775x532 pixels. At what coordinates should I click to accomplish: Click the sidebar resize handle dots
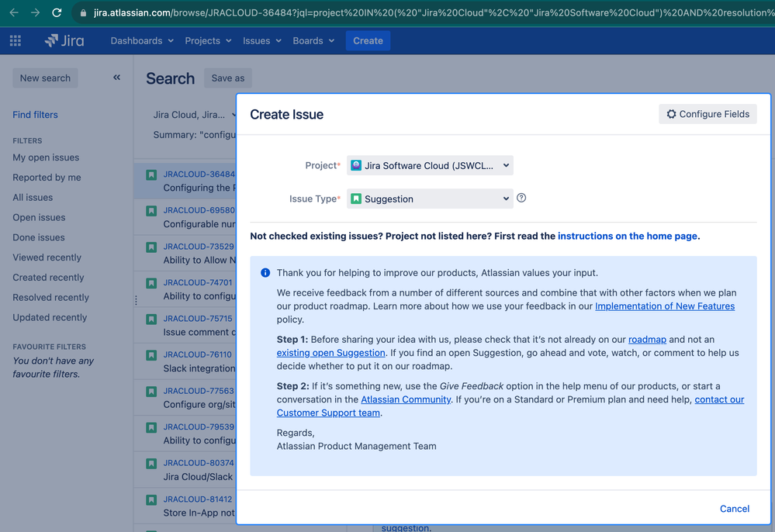coord(136,300)
